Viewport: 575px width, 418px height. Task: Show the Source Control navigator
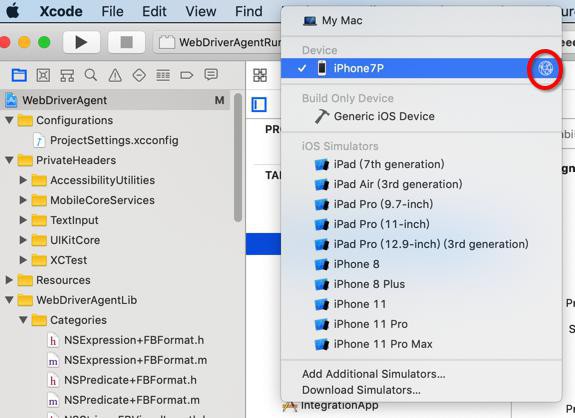43,75
